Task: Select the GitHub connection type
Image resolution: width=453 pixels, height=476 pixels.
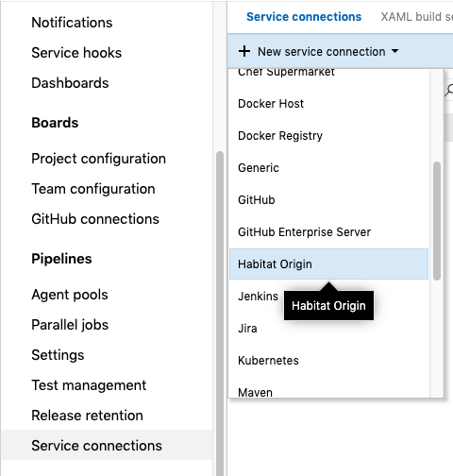Action: click(x=328, y=200)
